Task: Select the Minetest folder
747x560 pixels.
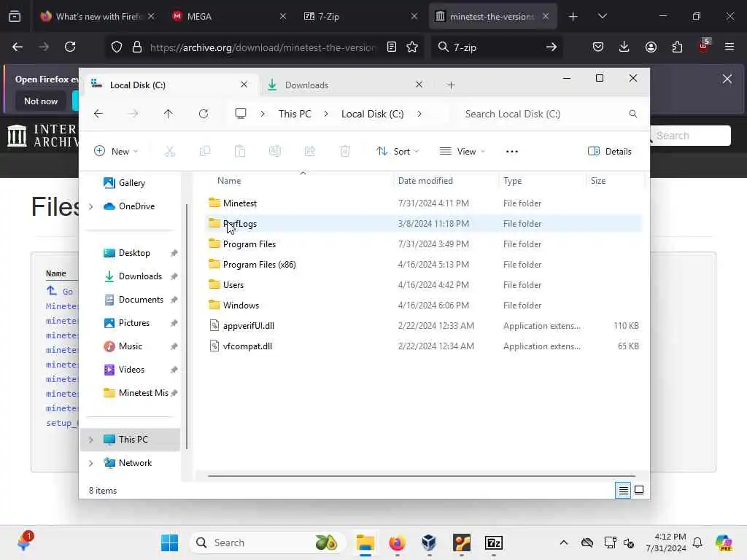Action: click(424, 203)
